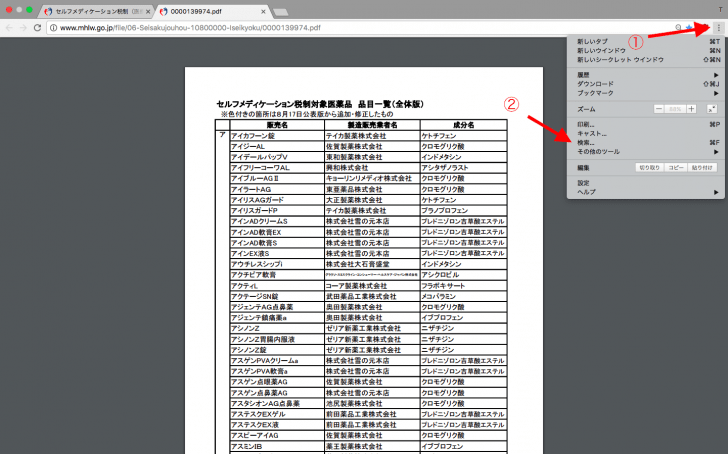Click the コピー button
Image resolution: width=728 pixels, height=454 pixels.
(x=676, y=168)
